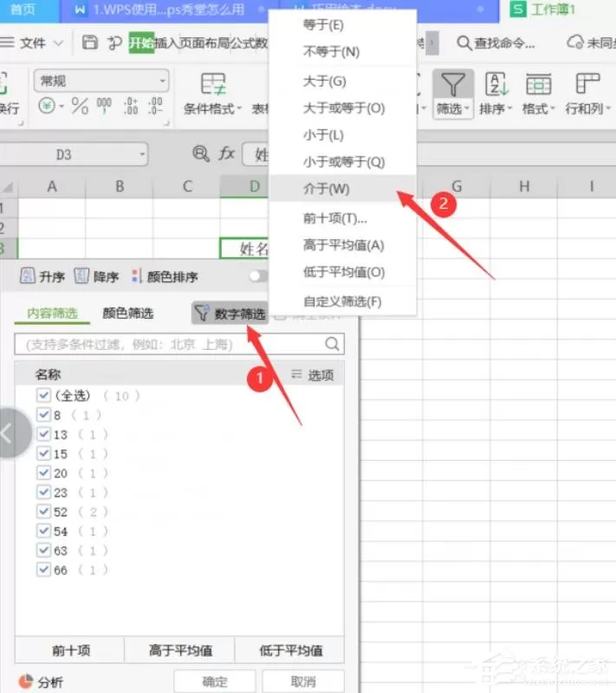Expand the 格式 dropdown arrow
Image resolution: width=616 pixels, height=693 pixels.
point(552,108)
